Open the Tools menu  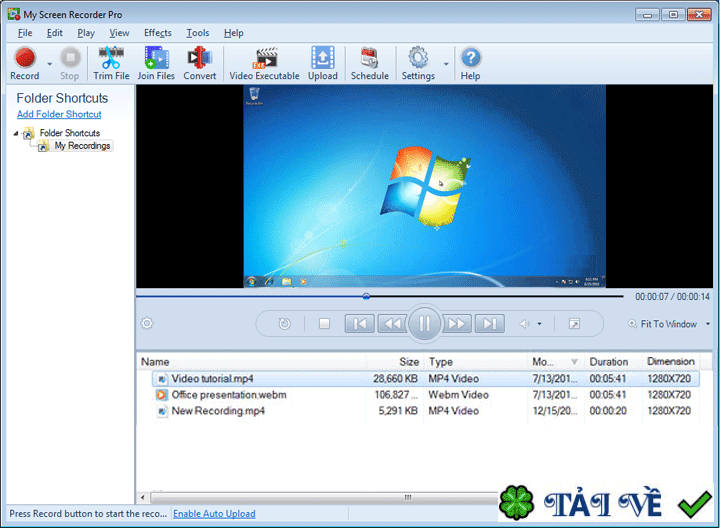pos(197,33)
